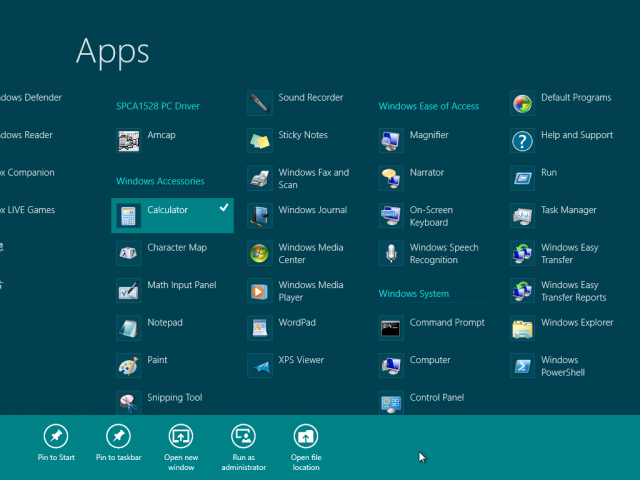This screenshot has width=640, height=480.
Task: Open Control Panel icon
Action: tap(391, 403)
